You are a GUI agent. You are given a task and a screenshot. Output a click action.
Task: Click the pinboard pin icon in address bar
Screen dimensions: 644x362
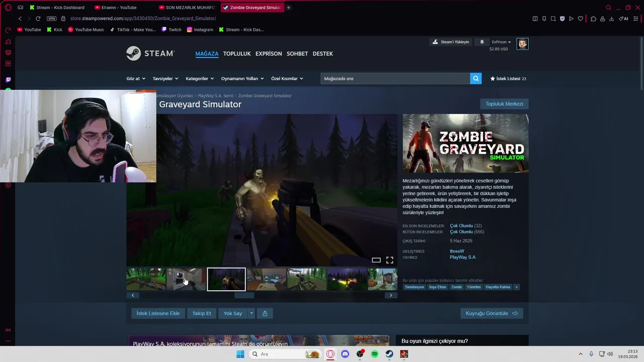[544, 19]
